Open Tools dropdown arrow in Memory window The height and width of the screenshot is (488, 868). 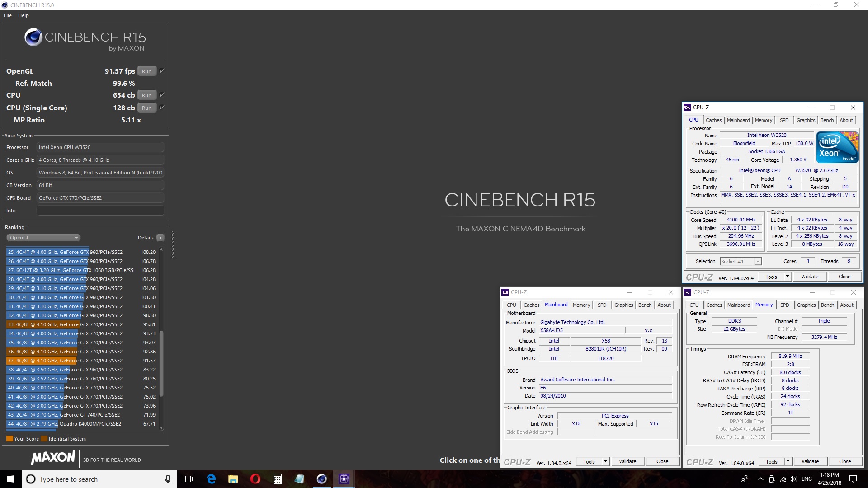(x=788, y=461)
